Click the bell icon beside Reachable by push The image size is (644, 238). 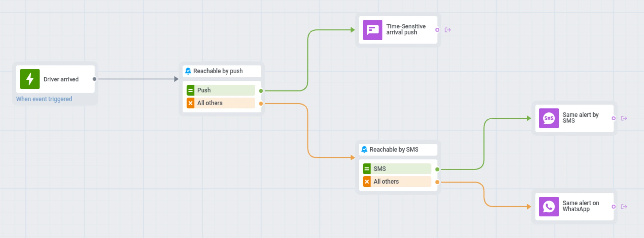click(188, 71)
